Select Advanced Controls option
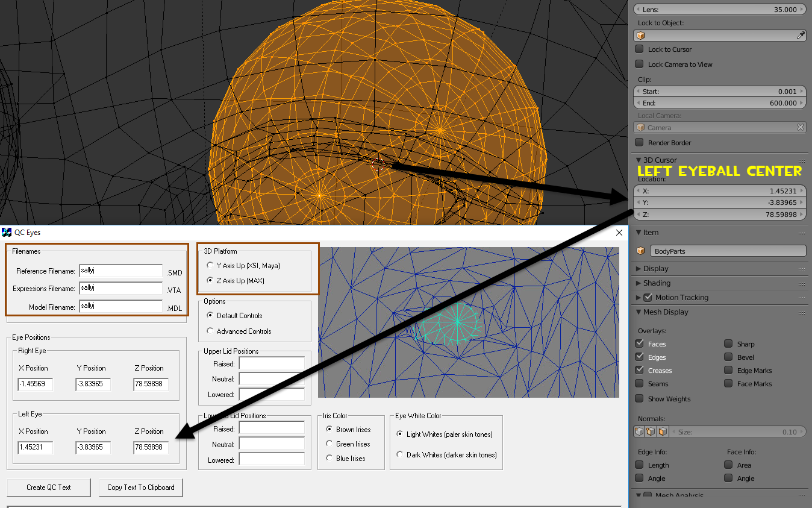 [x=210, y=331]
